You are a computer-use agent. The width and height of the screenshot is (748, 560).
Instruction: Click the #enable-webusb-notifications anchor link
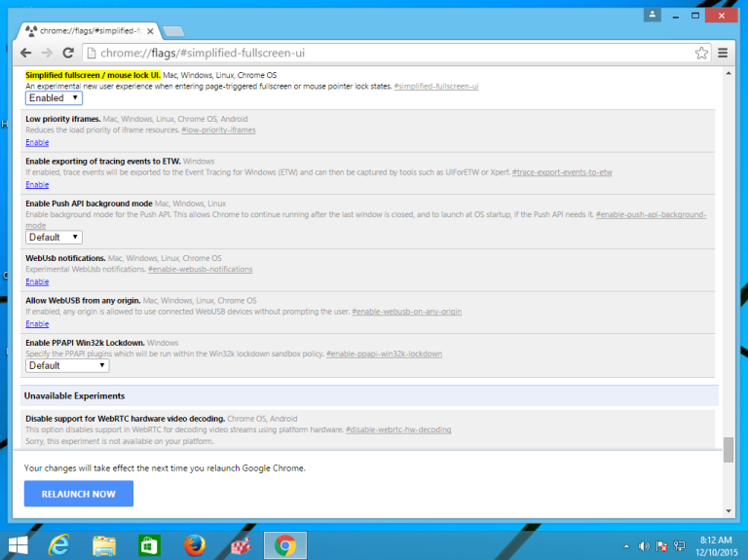[201, 269]
